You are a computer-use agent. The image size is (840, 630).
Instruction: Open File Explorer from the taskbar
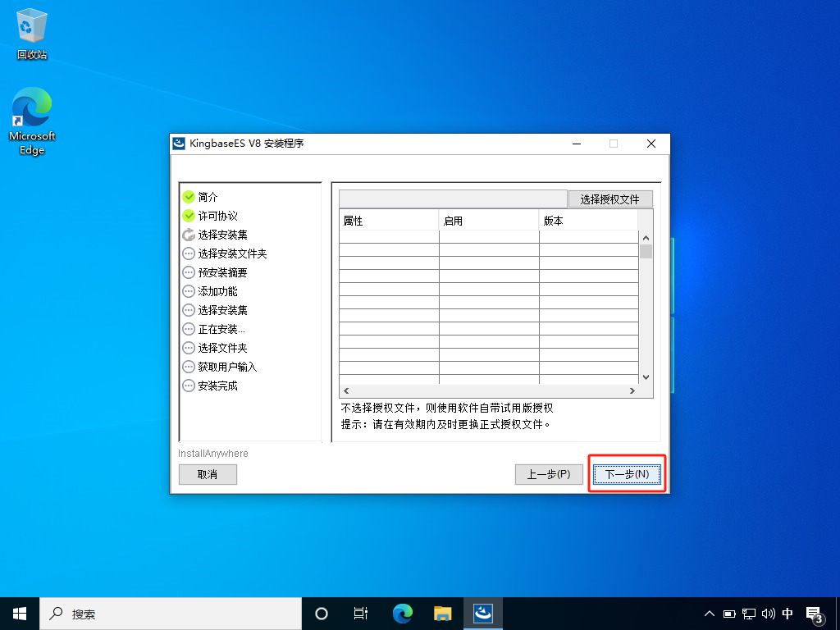[x=443, y=614]
